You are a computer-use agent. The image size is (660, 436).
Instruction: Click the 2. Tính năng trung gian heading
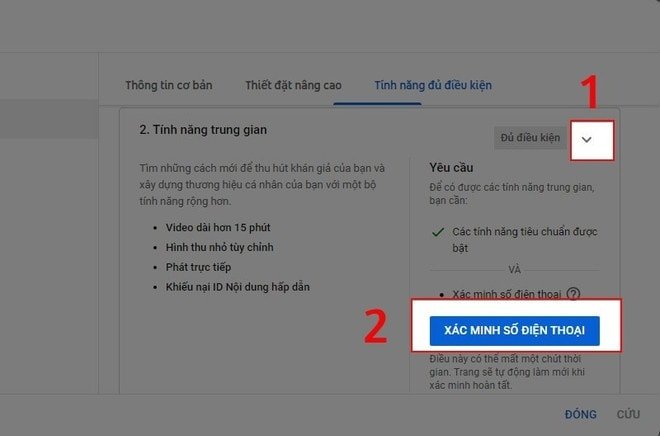[x=203, y=130]
